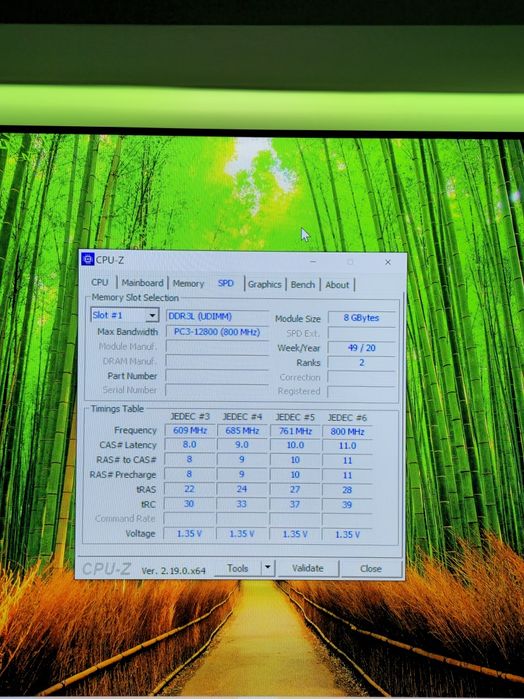Click tRC value 30
524x699 pixels.
coord(190,504)
